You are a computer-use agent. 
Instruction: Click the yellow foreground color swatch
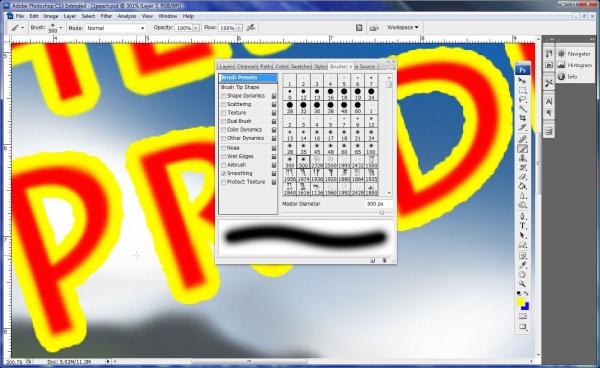[x=520, y=302]
